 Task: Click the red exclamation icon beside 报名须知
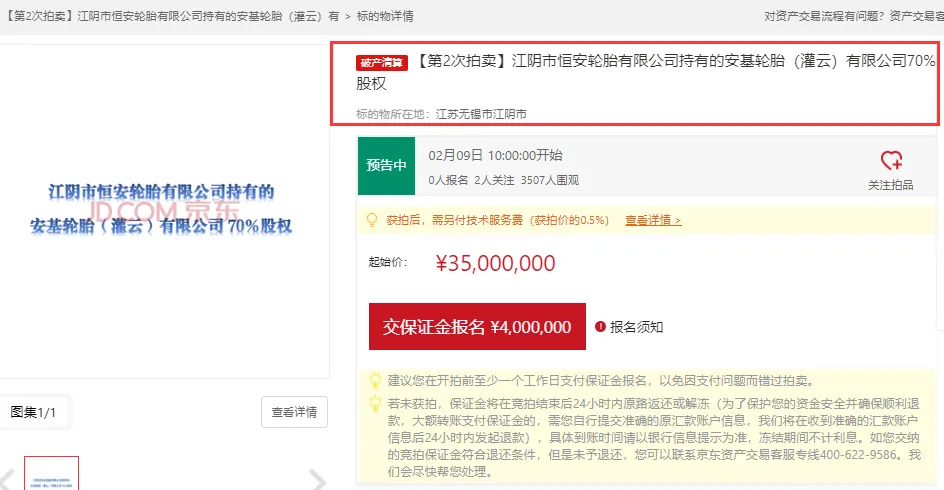(600, 327)
